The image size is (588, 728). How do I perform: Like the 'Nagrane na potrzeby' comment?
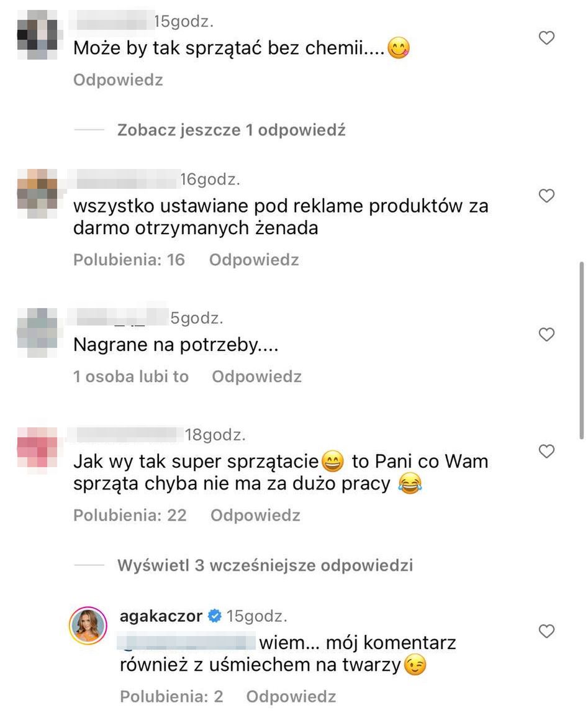[546, 334]
